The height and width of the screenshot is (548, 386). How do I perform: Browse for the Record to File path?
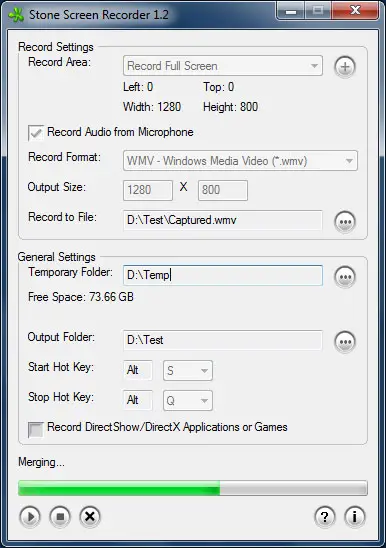(x=345, y=222)
